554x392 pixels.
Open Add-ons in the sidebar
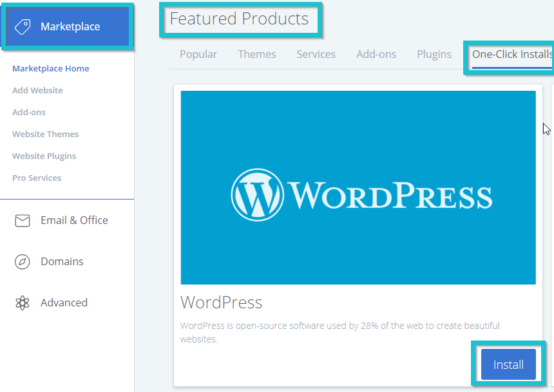(29, 112)
